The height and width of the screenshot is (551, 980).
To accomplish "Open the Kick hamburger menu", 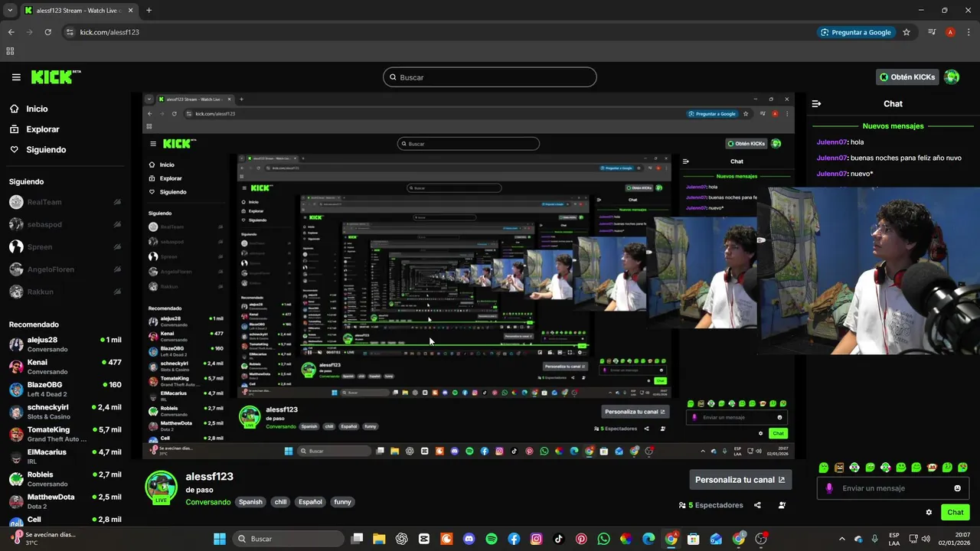I will (16, 77).
